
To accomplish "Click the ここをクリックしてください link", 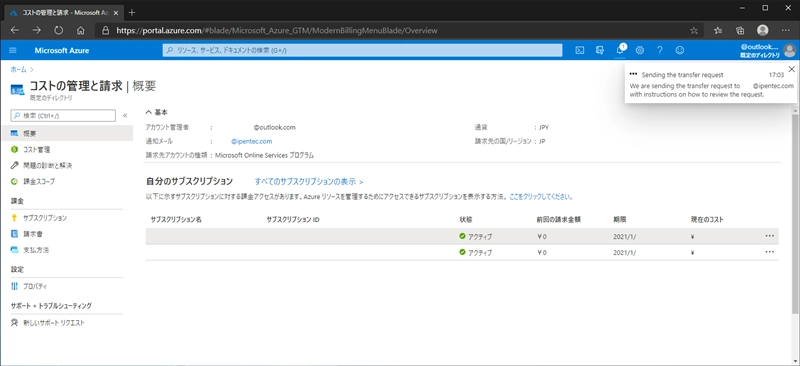I will point(541,197).
